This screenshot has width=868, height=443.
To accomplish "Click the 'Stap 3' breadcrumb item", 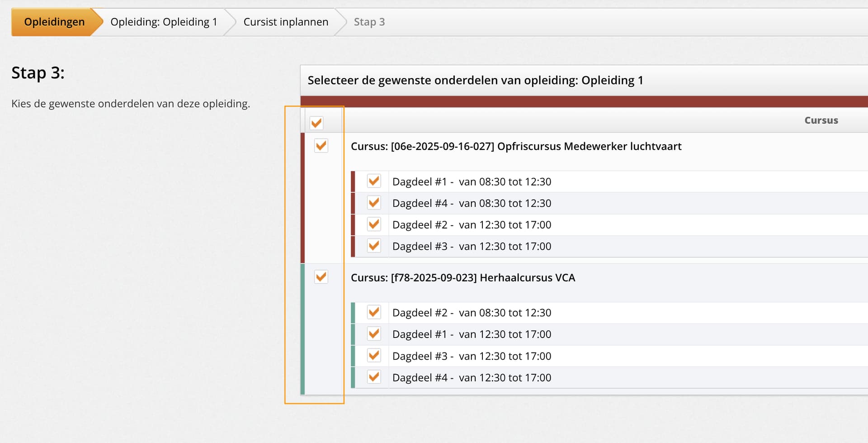I will [x=369, y=22].
